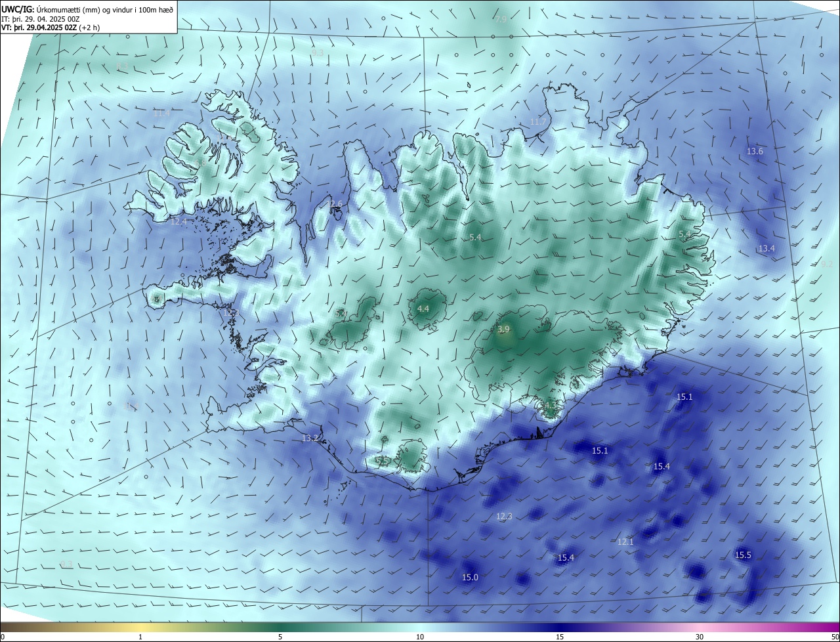Click the 9.2 value at right edge
The image size is (840, 642).
coord(827,264)
